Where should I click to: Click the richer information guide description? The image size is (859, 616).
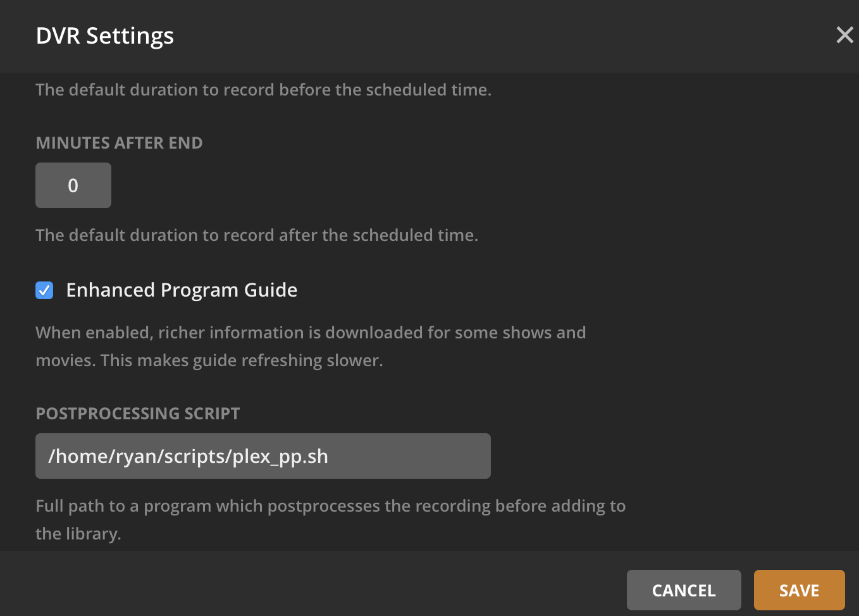tap(311, 333)
